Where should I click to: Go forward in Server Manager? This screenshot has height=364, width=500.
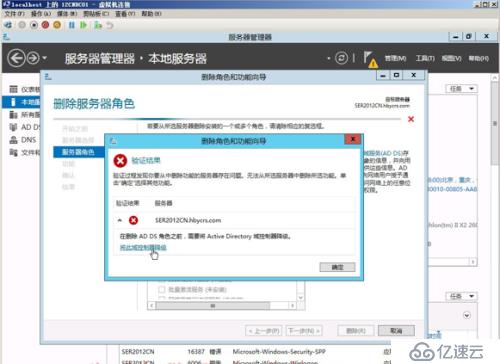(x=33, y=58)
